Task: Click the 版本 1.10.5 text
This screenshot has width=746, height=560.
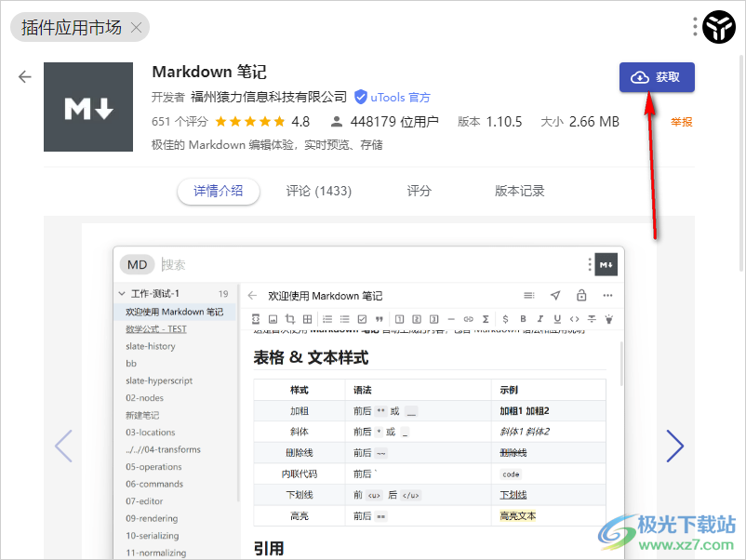Action: [x=489, y=122]
